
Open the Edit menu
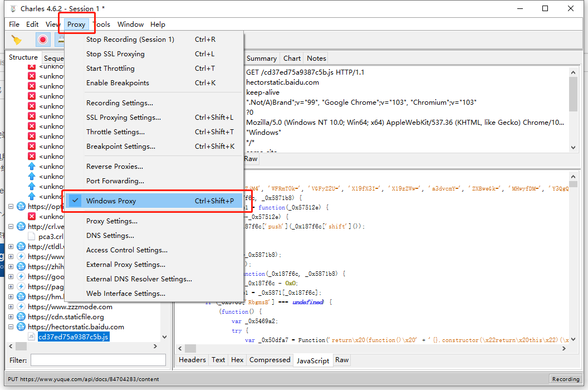tap(32, 25)
